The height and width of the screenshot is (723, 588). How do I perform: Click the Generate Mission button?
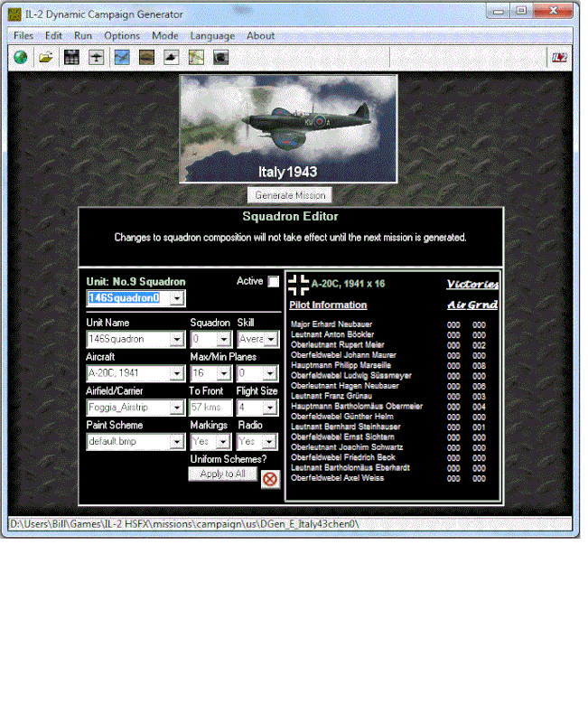pos(290,195)
